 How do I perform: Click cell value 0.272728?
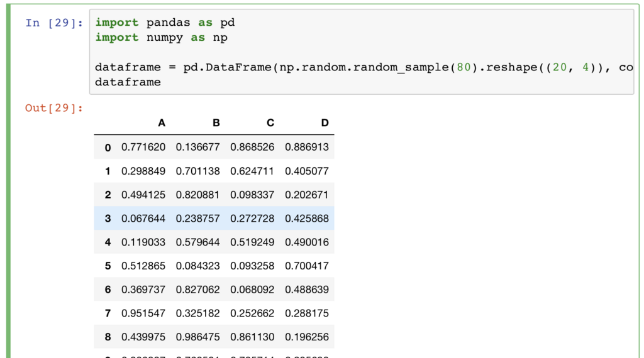pyautogui.click(x=252, y=219)
